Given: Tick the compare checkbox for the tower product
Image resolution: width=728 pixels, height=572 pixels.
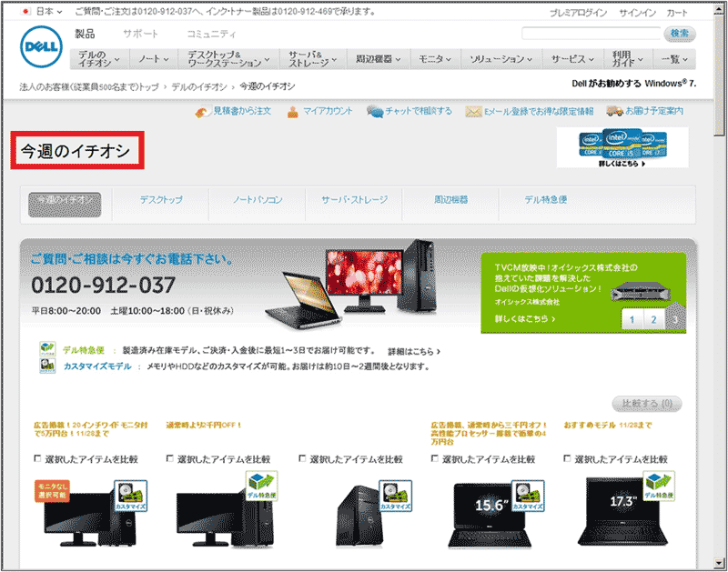Looking at the screenshot, I should pyautogui.click(x=302, y=458).
